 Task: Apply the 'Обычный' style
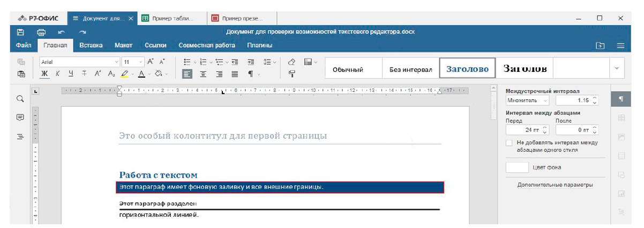click(348, 69)
